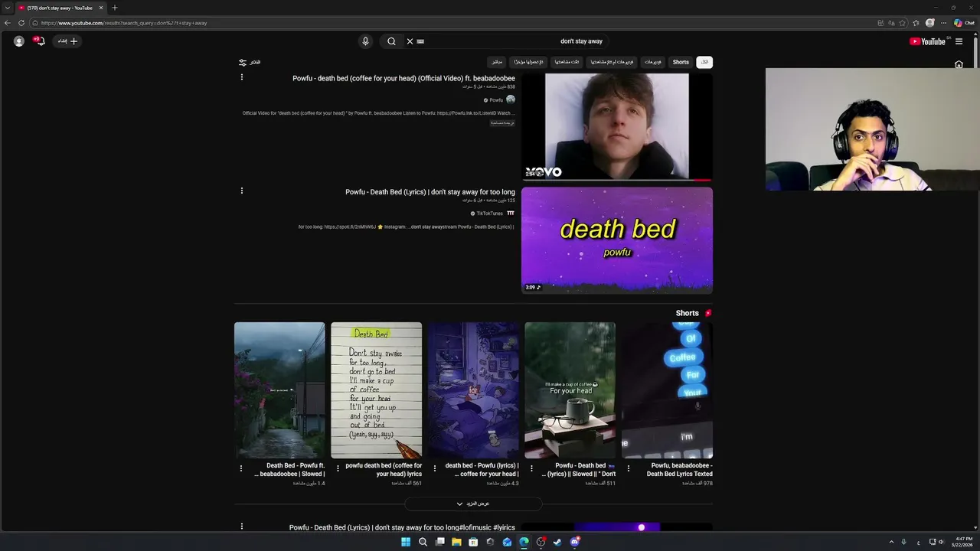Open options for 'Death Bed Lyrics Texted' short
Image resolution: width=980 pixels, height=551 pixels.
coord(629,468)
